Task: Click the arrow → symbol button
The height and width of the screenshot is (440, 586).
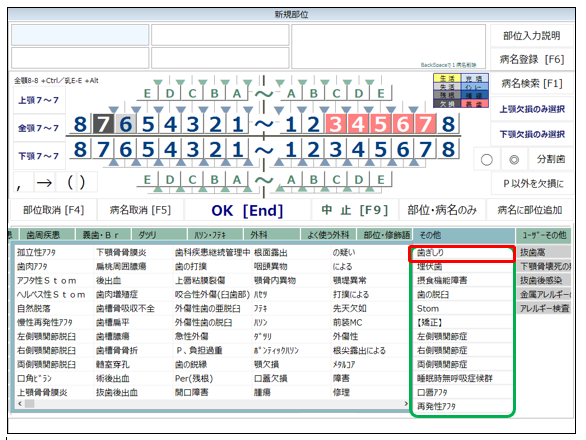Action: point(44,183)
